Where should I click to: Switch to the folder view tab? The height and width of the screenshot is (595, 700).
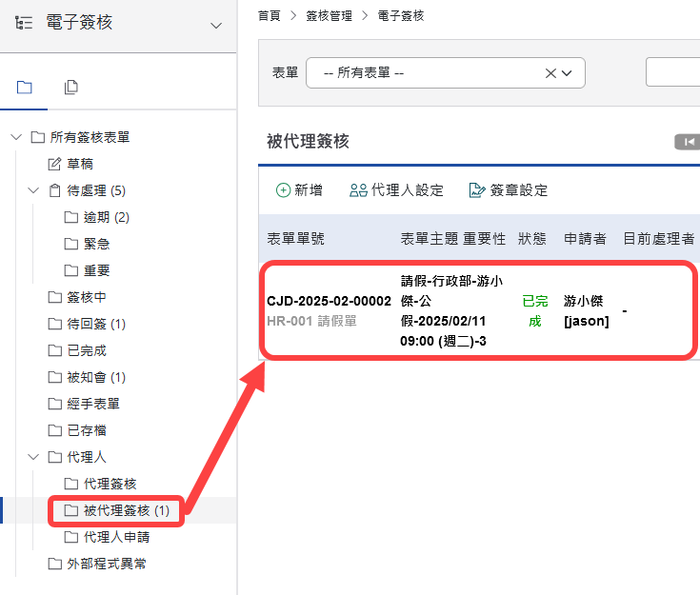point(24,87)
